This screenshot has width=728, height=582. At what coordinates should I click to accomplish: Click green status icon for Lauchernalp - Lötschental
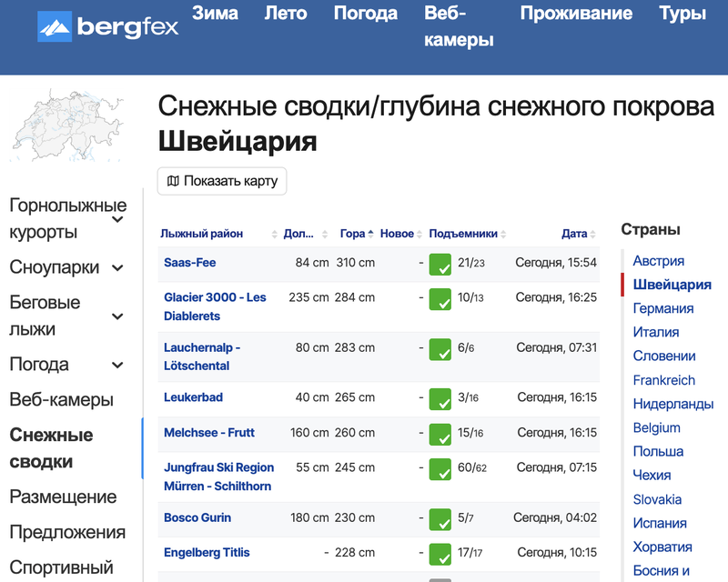point(440,349)
